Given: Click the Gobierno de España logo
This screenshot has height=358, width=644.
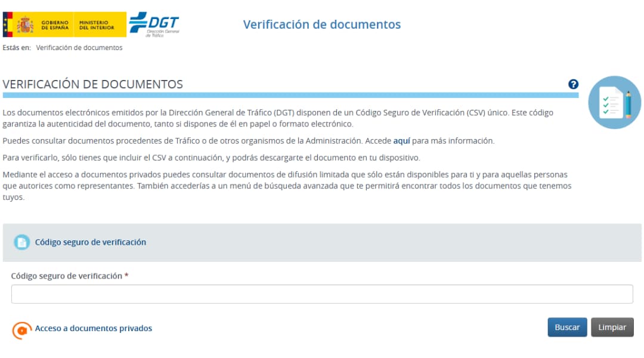Looking at the screenshot, I should click(x=38, y=24).
